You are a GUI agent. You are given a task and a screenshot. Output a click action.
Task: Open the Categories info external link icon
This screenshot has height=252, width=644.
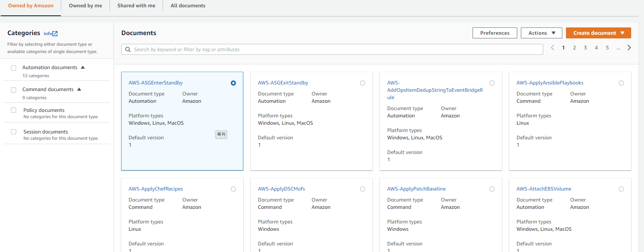(x=55, y=34)
